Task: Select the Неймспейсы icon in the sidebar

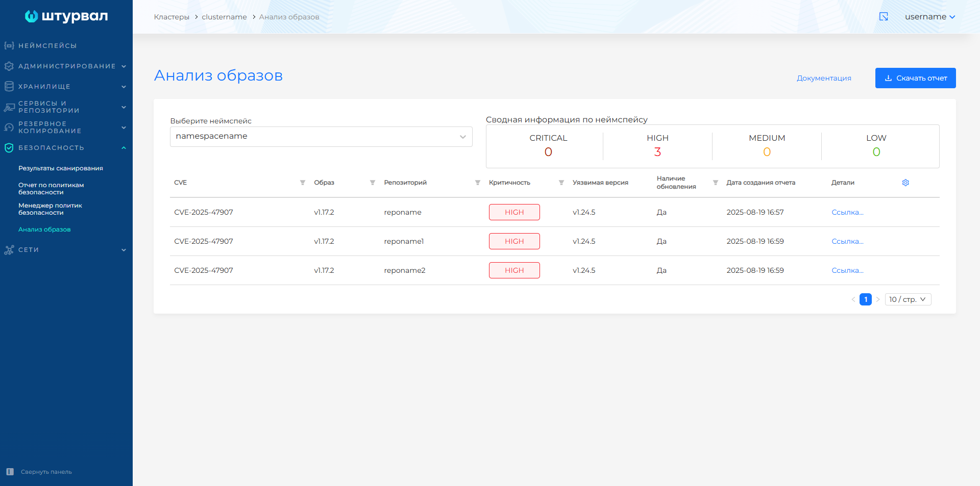Action: (8, 45)
